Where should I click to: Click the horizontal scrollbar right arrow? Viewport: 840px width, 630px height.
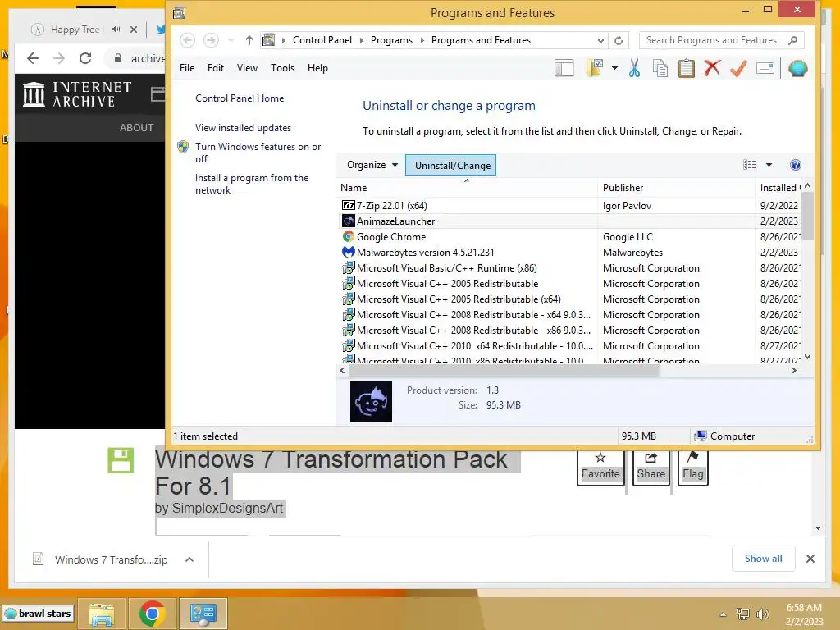point(794,370)
